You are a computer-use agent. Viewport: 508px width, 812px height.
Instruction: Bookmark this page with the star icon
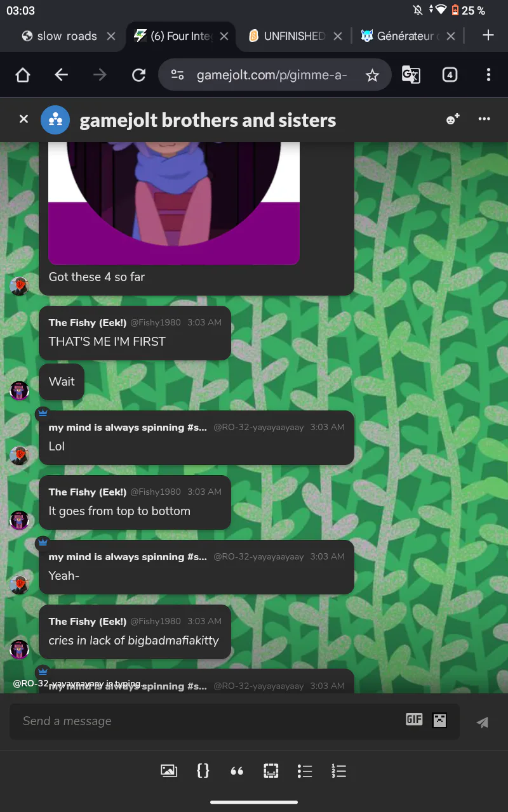[x=372, y=75]
